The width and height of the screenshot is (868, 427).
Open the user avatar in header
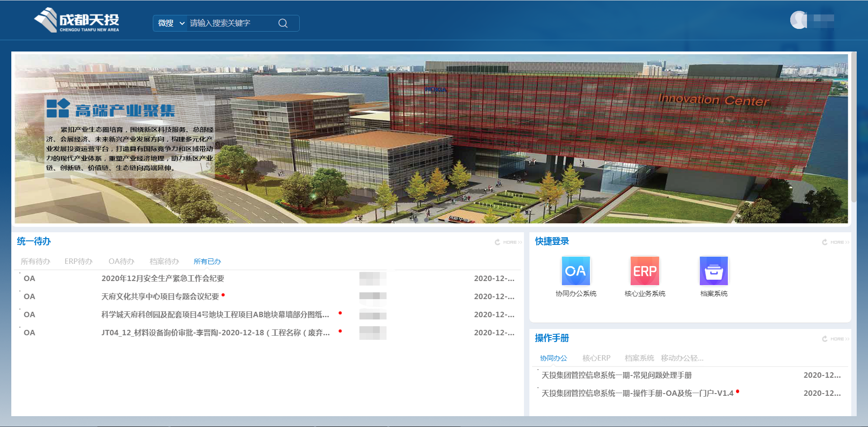click(798, 20)
